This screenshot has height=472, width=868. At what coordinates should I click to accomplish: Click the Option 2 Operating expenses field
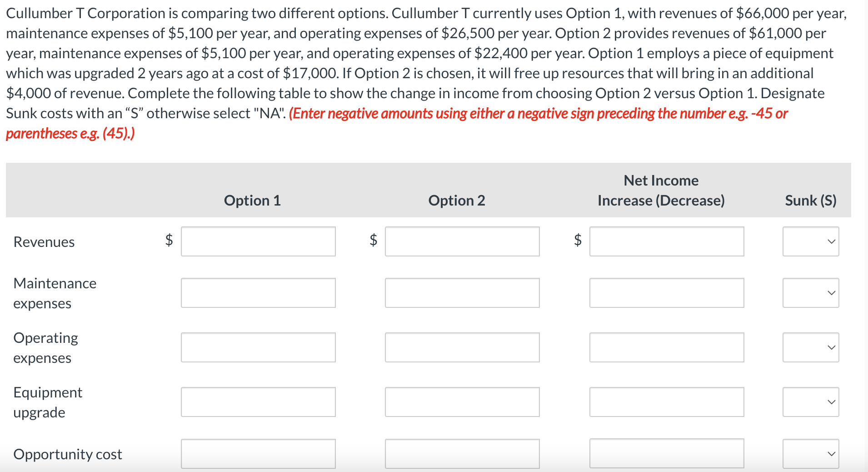[x=462, y=347]
